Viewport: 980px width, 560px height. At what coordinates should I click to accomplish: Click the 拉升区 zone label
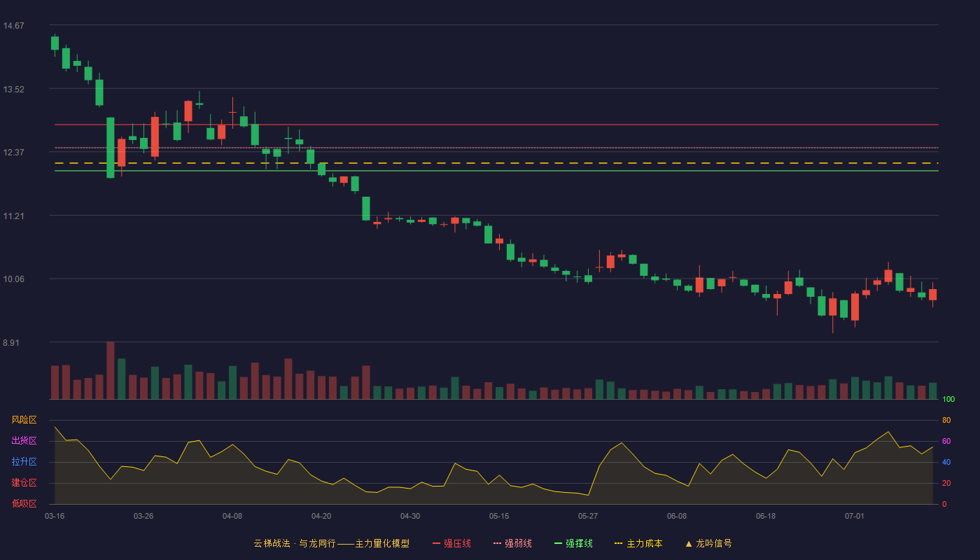point(24,462)
